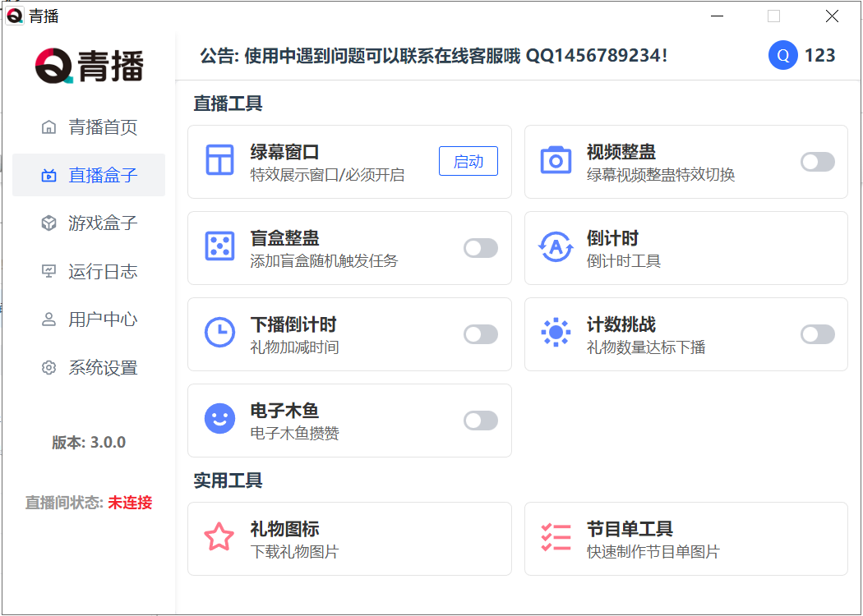
Task: Click the 直播工具 section heading
Action: point(228,103)
